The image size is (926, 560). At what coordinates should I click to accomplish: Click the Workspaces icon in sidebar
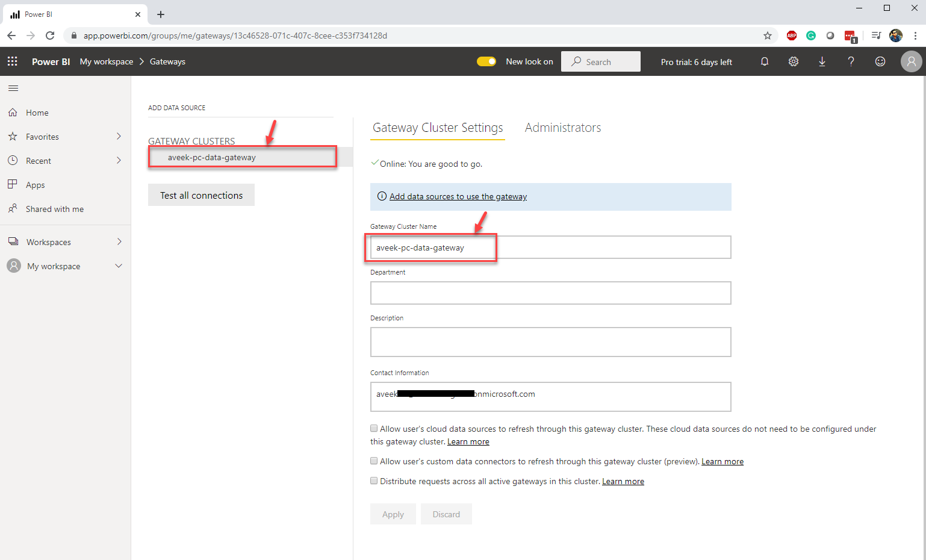13,241
